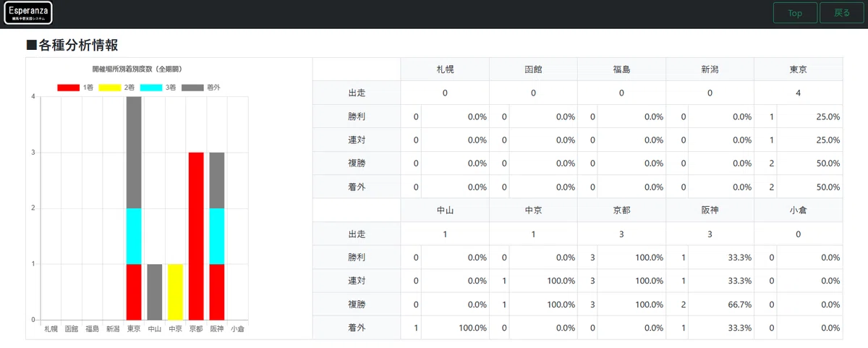Click the 複勝 row label in lower table
Screen dimensions: 868x348
pyautogui.click(x=357, y=305)
